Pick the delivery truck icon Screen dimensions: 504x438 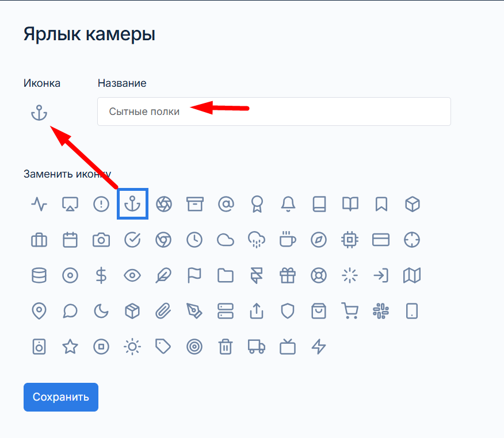(257, 347)
